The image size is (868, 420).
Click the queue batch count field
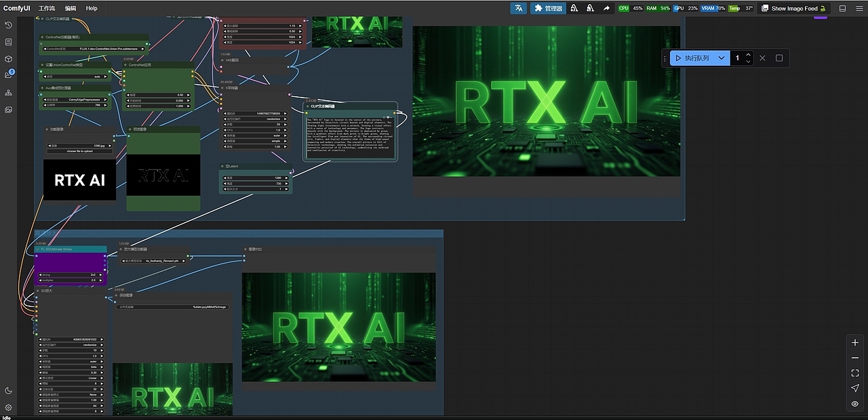click(738, 58)
